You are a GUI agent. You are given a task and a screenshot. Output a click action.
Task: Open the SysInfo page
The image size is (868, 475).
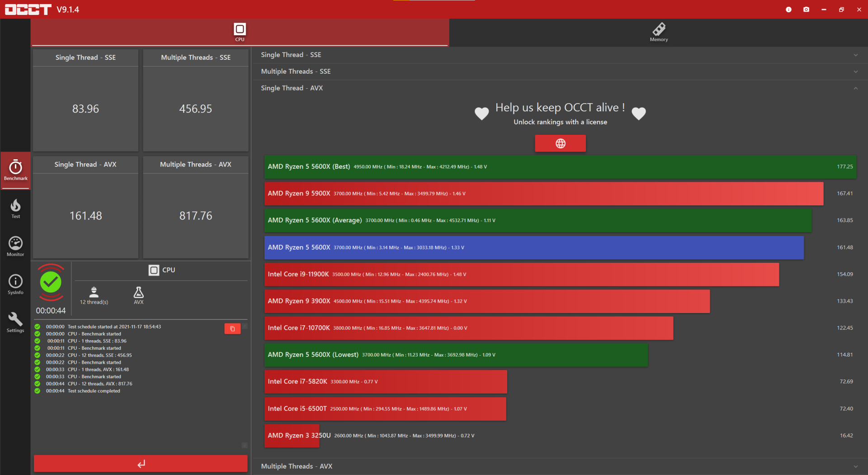[x=15, y=285]
